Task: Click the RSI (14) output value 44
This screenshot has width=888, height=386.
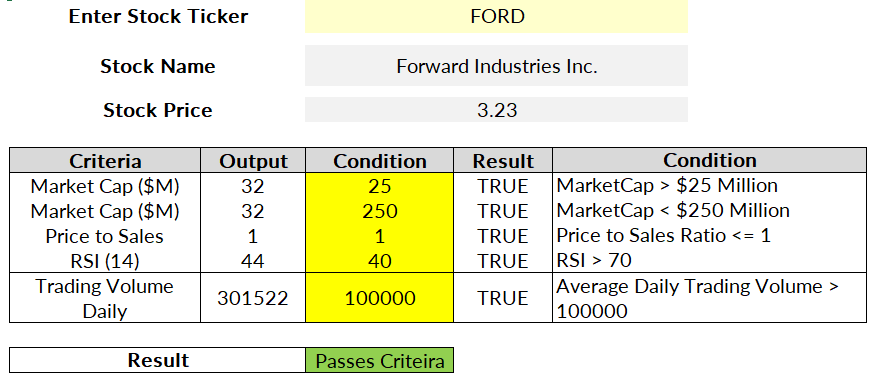Action: pos(253,260)
